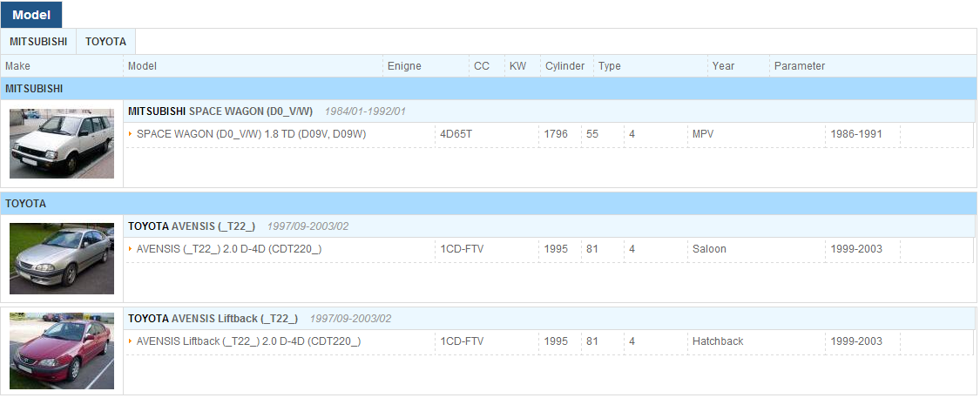Click orange arrow beside SPACE WAGON 1.8 TD
This screenshot has height=398, width=980.
coord(131,134)
